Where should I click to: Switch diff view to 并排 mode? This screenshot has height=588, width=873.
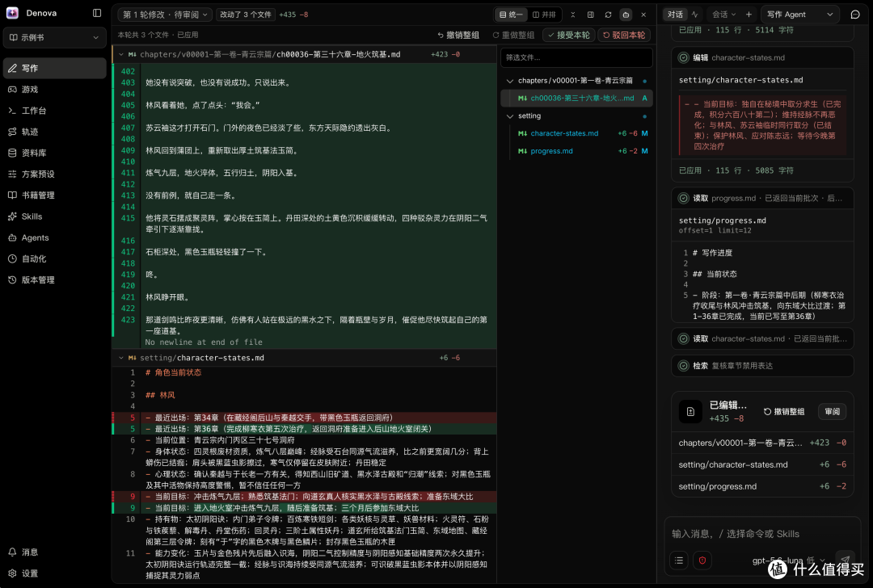click(x=544, y=15)
